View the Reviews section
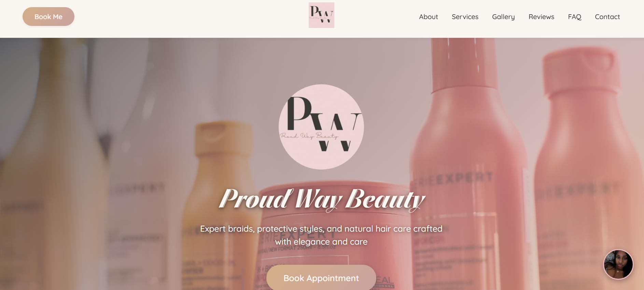Viewport: 644px width, 290px height. (x=541, y=17)
